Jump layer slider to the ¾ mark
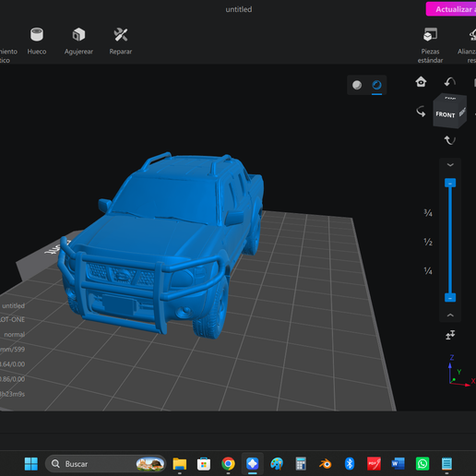The image size is (476, 476). click(x=428, y=213)
